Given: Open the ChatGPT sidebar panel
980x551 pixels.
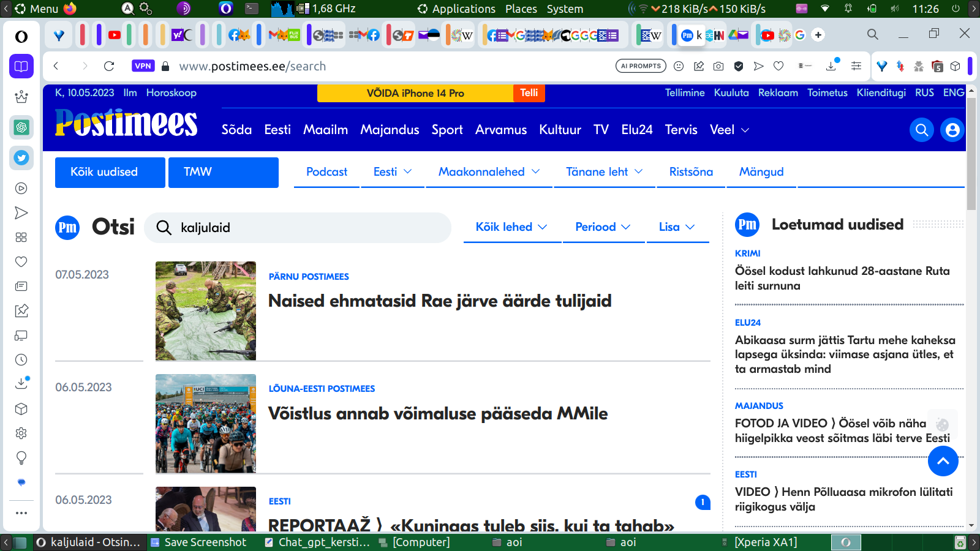Looking at the screenshot, I should coord(21,127).
